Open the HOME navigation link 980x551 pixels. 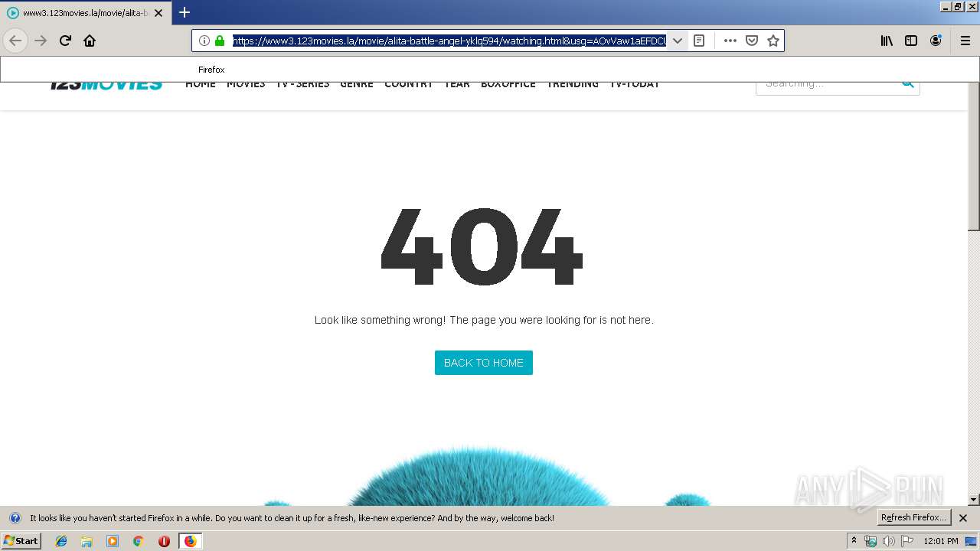[201, 84]
